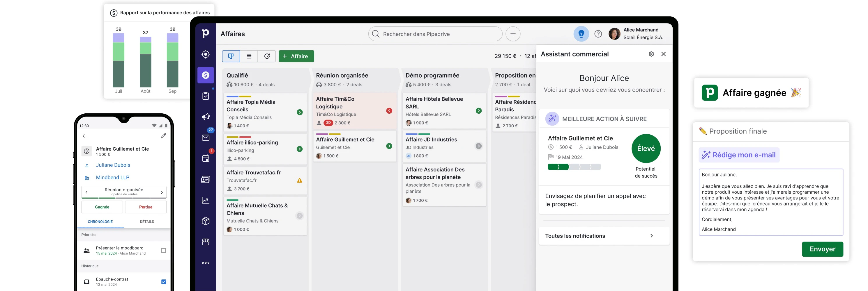This screenshot has width=868, height=291.
Task: Open Affaire Résidences Paradis card
Action: [x=514, y=113]
